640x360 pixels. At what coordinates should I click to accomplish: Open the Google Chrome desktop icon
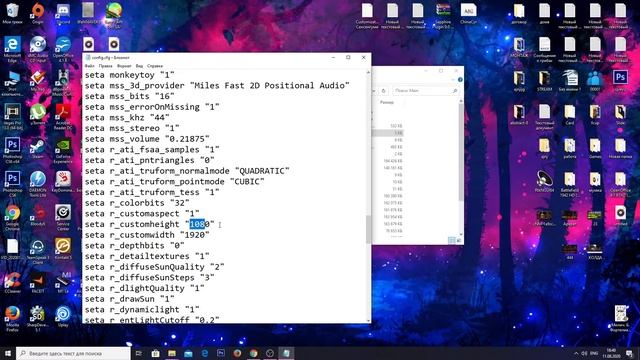[x=12, y=218]
